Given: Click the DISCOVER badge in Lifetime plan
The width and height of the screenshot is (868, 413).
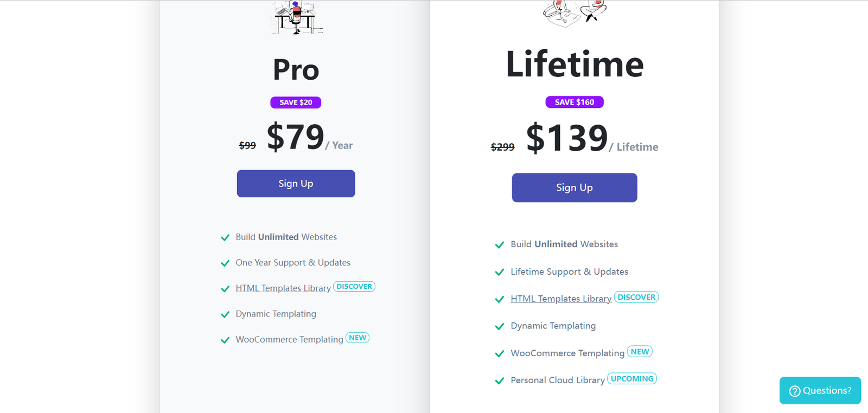Looking at the screenshot, I should point(636,297).
